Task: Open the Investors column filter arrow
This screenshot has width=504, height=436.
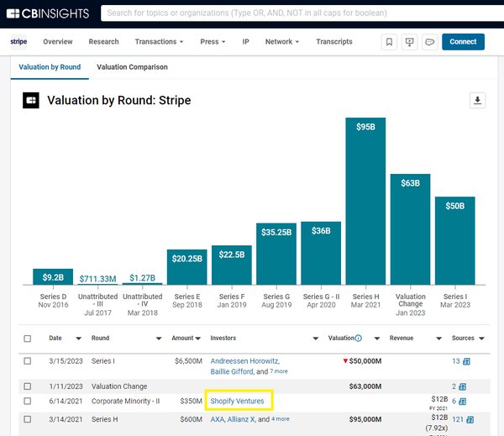Action: (x=316, y=339)
